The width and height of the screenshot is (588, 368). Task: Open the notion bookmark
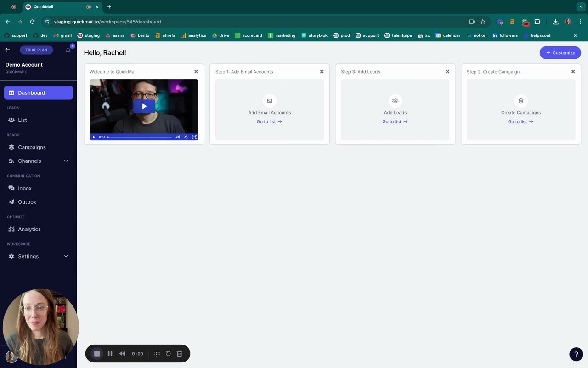click(476, 35)
